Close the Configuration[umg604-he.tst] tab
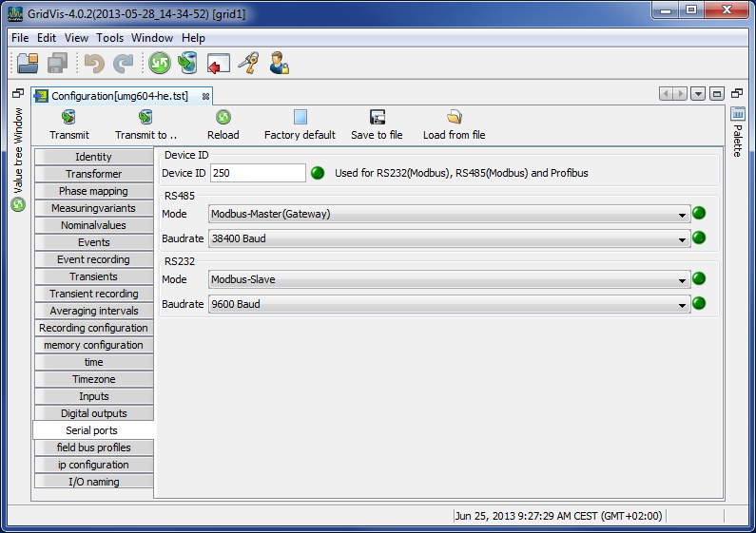 pos(205,96)
